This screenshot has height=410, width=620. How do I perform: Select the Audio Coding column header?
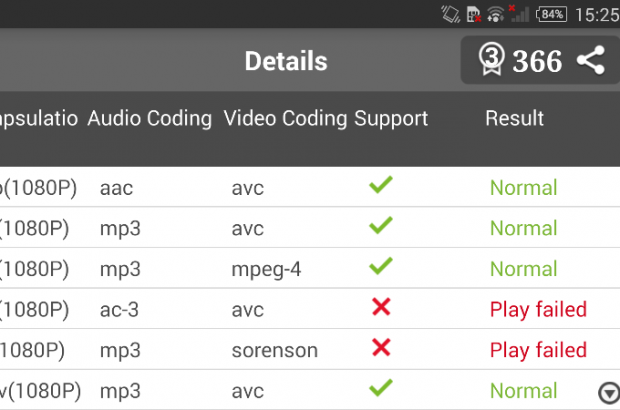tap(150, 118)
